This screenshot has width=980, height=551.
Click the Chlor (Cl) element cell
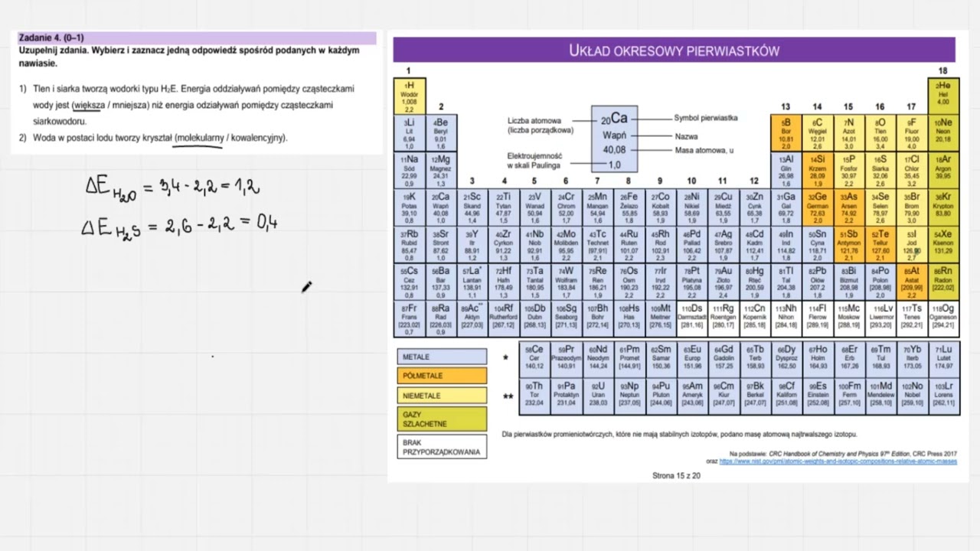912,170
